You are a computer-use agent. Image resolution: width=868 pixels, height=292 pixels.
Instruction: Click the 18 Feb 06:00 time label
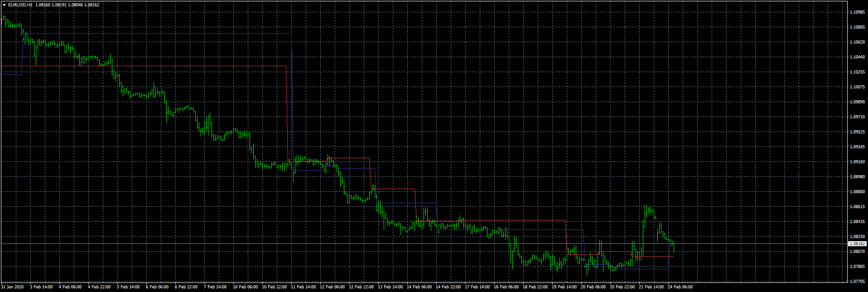pyautogui.click(x=506, y=287)
